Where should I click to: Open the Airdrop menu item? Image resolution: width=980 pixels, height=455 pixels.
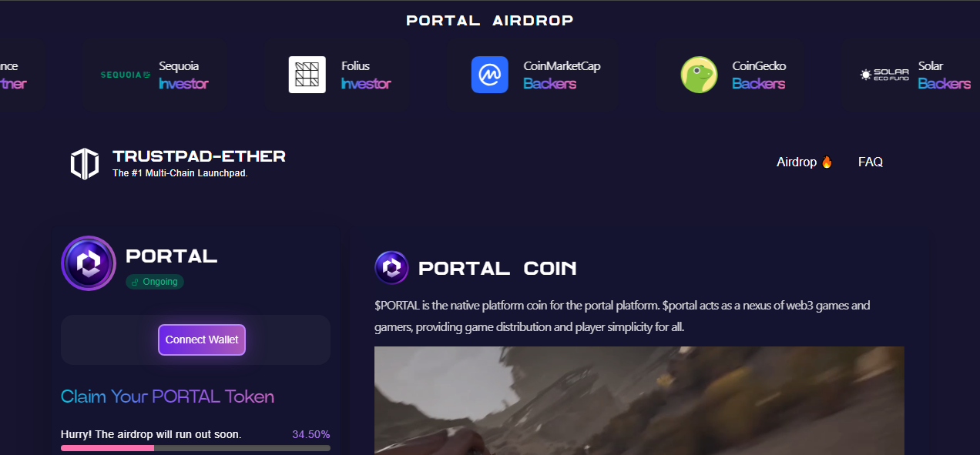pos(804,162)
